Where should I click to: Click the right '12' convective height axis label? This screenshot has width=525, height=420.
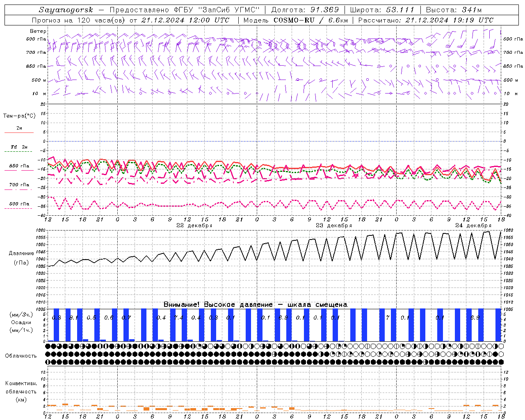pyautogui.click(x=506, y=372)
